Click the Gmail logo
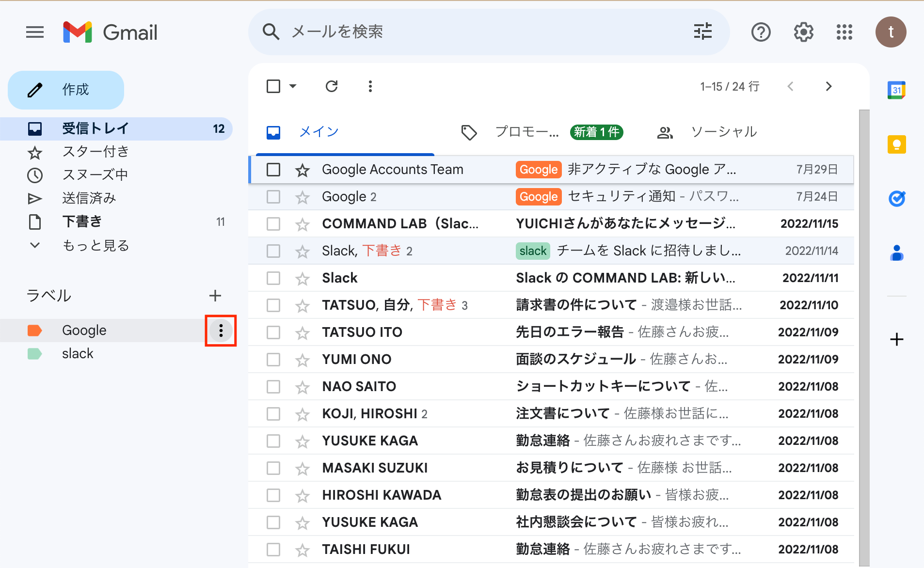Viewport: 924px width, 568px height. click(111, 32)
